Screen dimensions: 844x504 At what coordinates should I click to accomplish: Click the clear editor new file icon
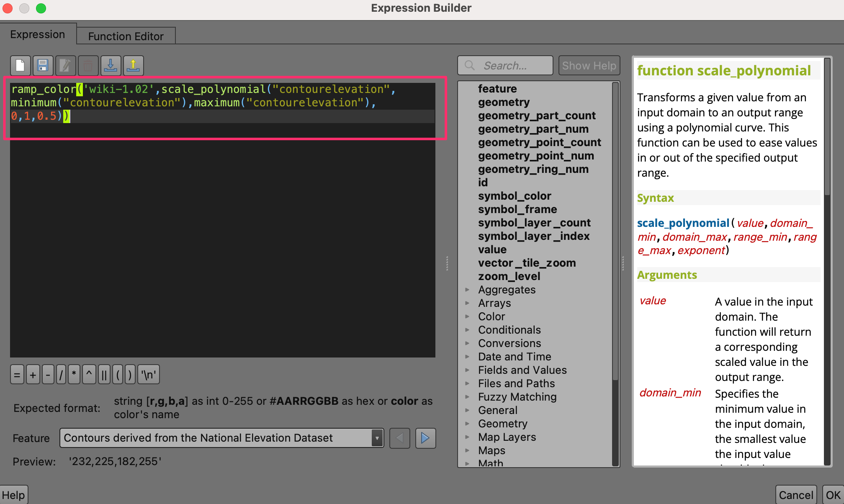tap(20, 66)
